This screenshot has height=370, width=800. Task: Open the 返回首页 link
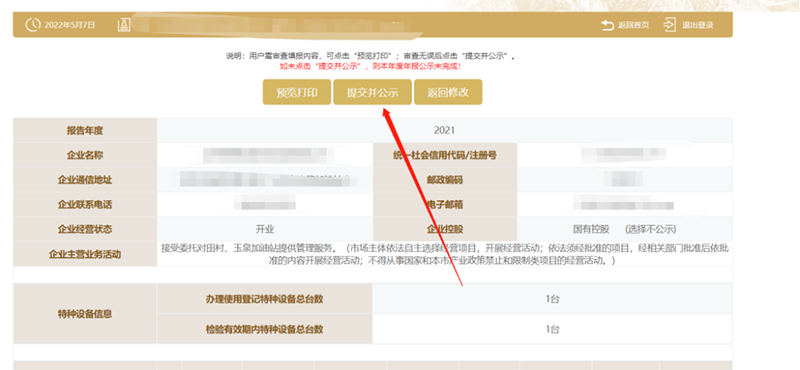633,25
